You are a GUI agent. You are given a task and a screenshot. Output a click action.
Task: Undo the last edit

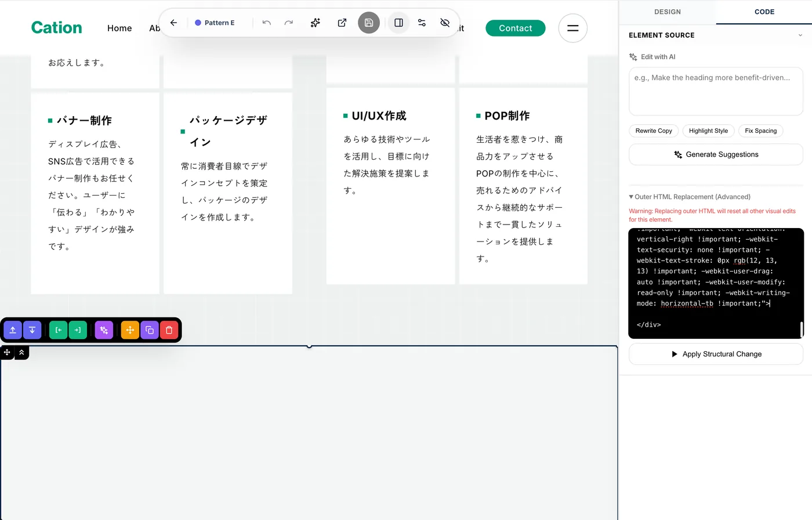267,23
